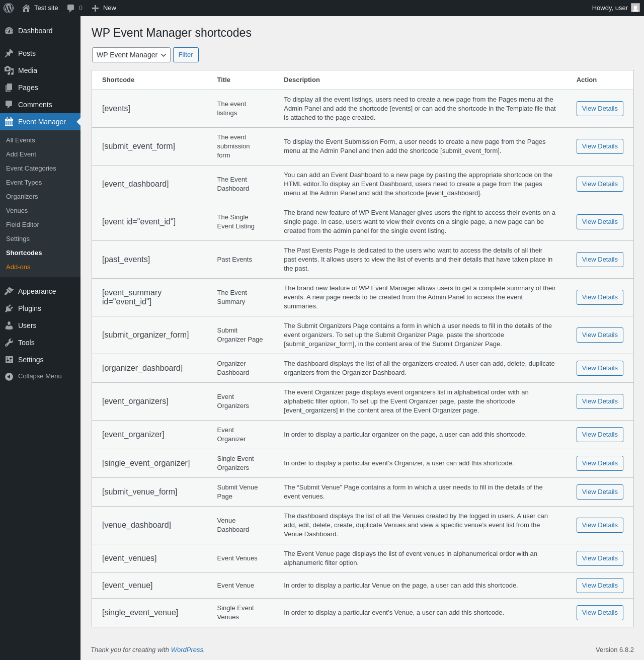The image size is (644, 660).
Task: Click the Pages icon in sidebar
Action: [x=9, y=88]
